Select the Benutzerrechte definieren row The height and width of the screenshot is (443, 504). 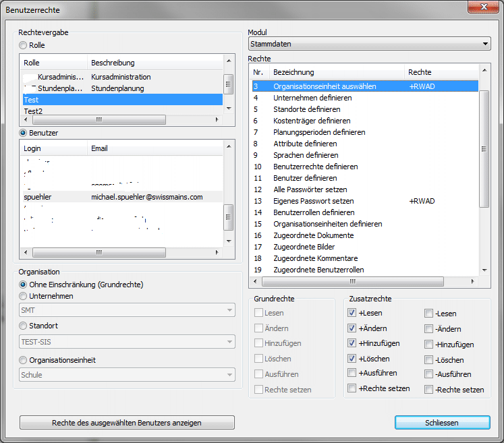coord(316,167)
